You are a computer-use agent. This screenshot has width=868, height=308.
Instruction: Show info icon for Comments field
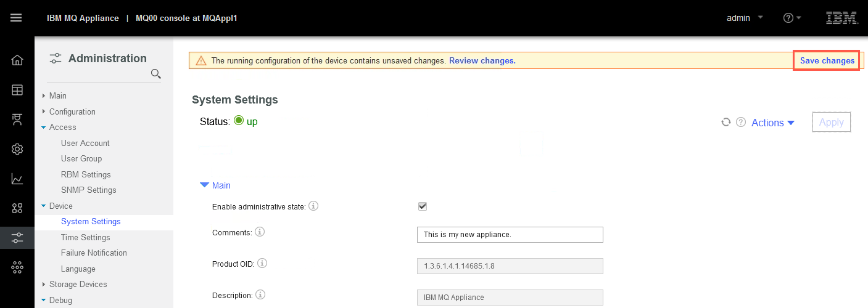pos(260,232)
